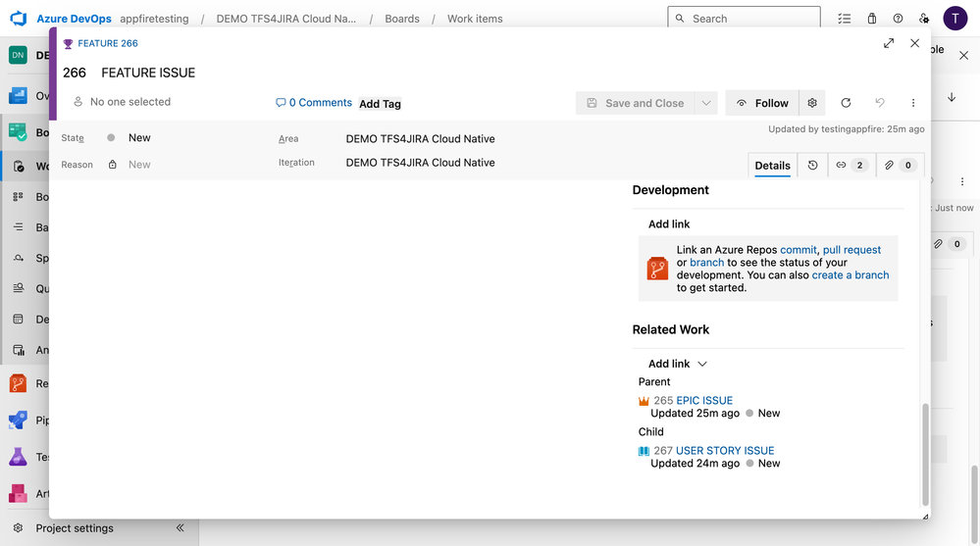Open appfiretesting breadcrumb
Image resolution: width=980 pixels, height=546 pixels.
pyautogui.click(x=154, y=19)
